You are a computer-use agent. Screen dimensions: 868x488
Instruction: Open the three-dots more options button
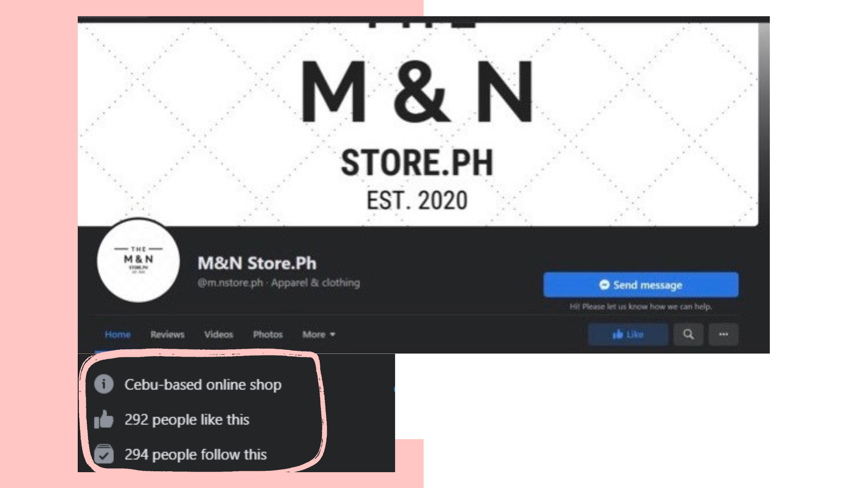point(723,334)
